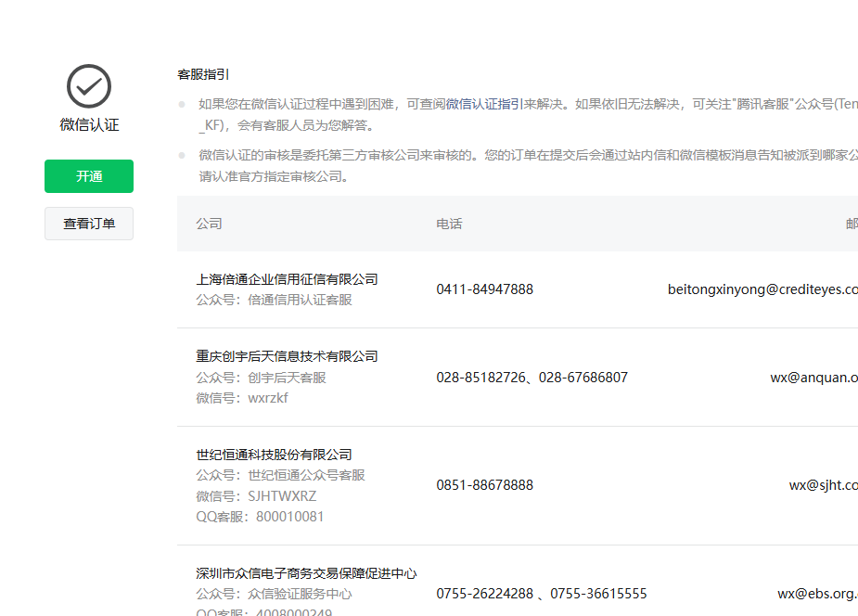
Task: Click phone numbers 028-85182726、028-67686807
Action: pyautogui.click(x=531, y=378)
